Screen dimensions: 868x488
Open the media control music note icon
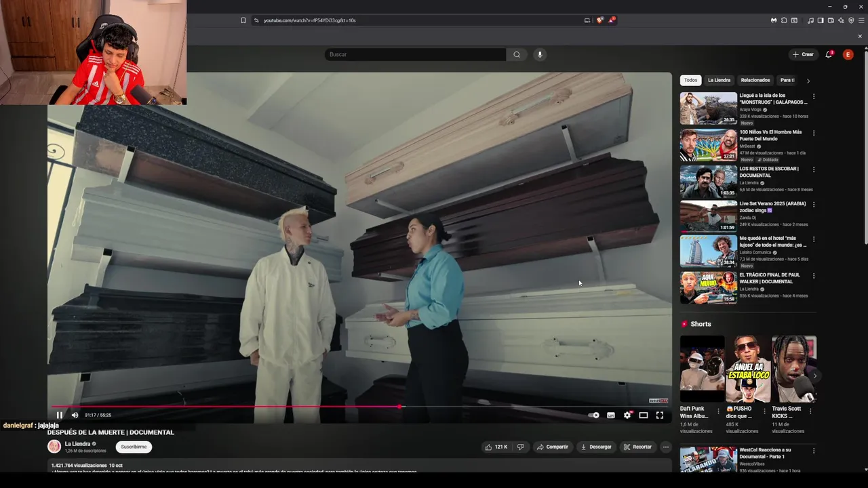tap(810, 20)
